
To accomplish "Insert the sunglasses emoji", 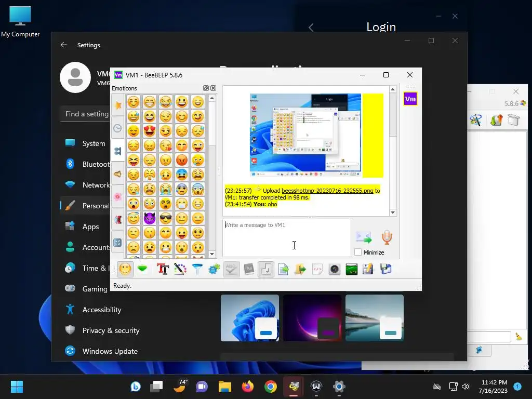I will tap(166, 218).
